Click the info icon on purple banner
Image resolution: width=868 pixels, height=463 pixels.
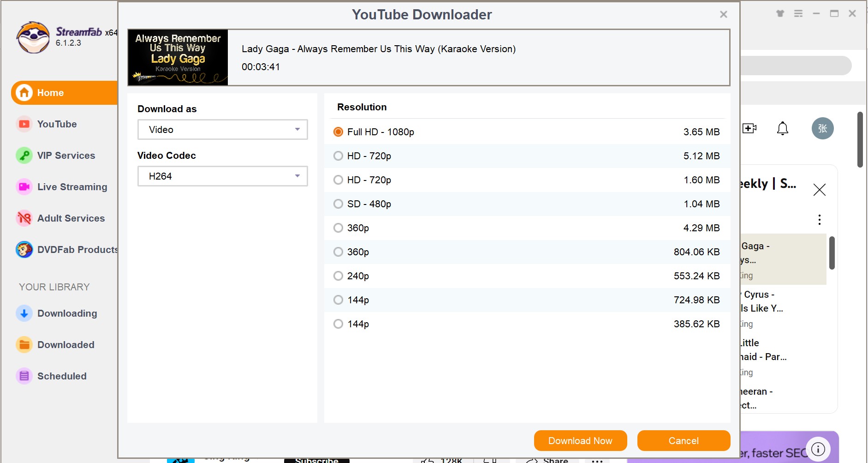[x=818, y=449]
